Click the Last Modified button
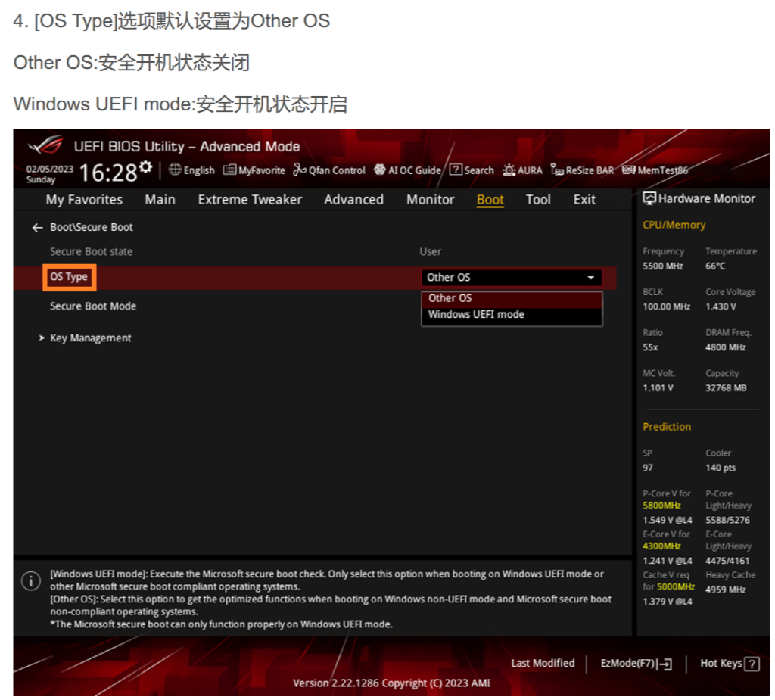 tap(543, 664)
